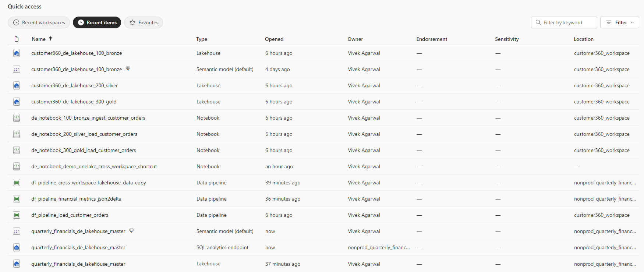
Task: Click the Type column header
Action: pyautogui.click(x=202, y=39)
